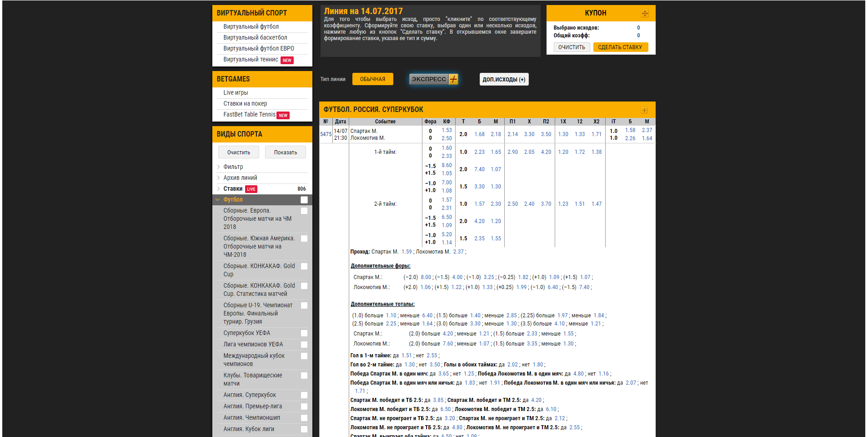
Task: Check the Суперкубок УЕФА checkbox
Action: coord(304,333)
